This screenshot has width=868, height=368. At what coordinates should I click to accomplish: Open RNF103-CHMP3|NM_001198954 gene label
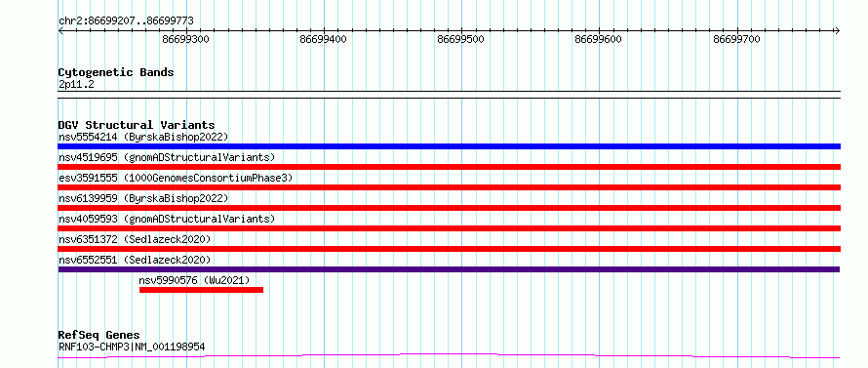132,347
